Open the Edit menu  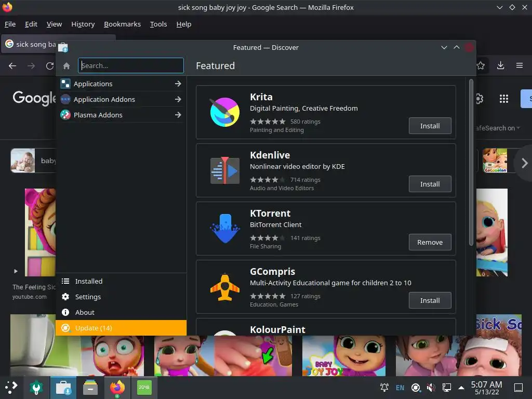click(x=31, y=24)
